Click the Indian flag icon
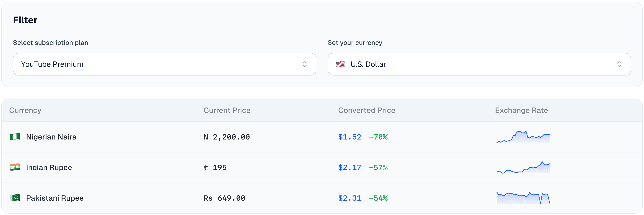This screenshot has width=644, height=215. [x=15, y=167]
